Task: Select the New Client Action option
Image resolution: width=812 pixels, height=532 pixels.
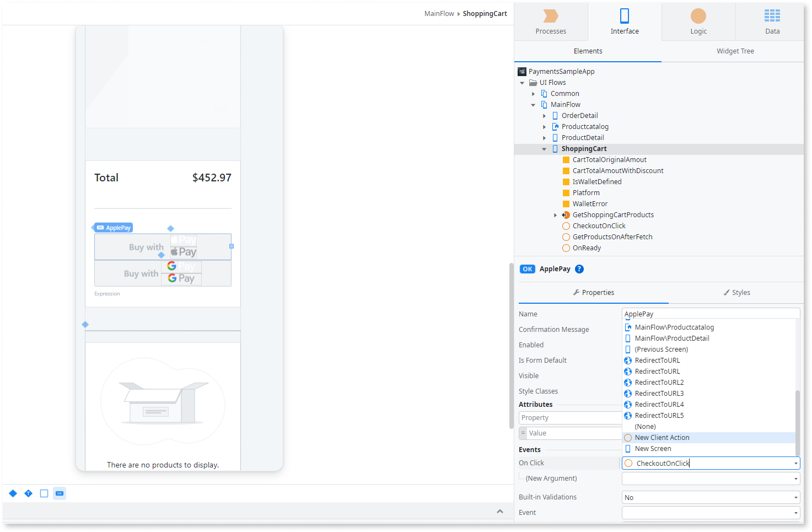Action: tap(662, 437)
